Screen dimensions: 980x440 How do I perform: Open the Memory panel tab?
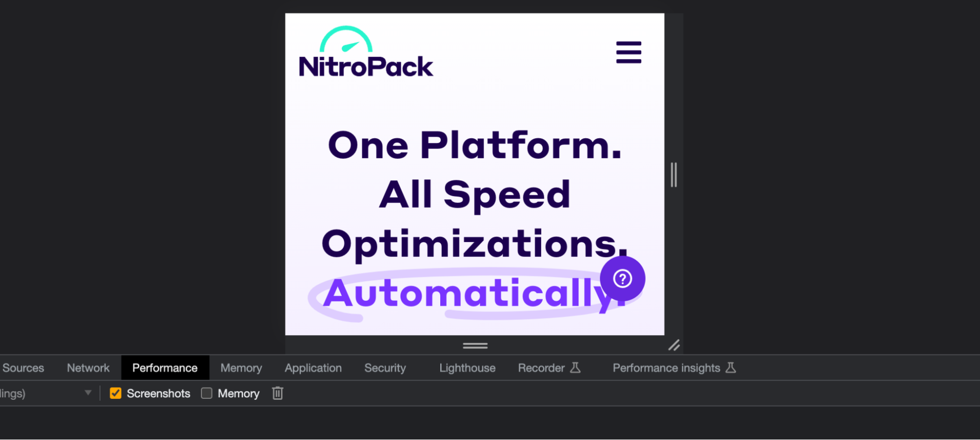click(x=241, y=368)
